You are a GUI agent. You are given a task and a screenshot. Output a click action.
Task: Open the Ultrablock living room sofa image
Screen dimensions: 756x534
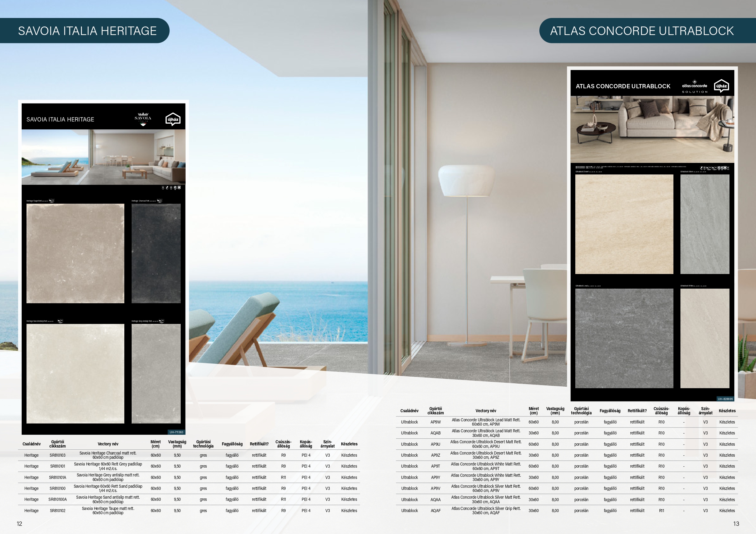652,129
